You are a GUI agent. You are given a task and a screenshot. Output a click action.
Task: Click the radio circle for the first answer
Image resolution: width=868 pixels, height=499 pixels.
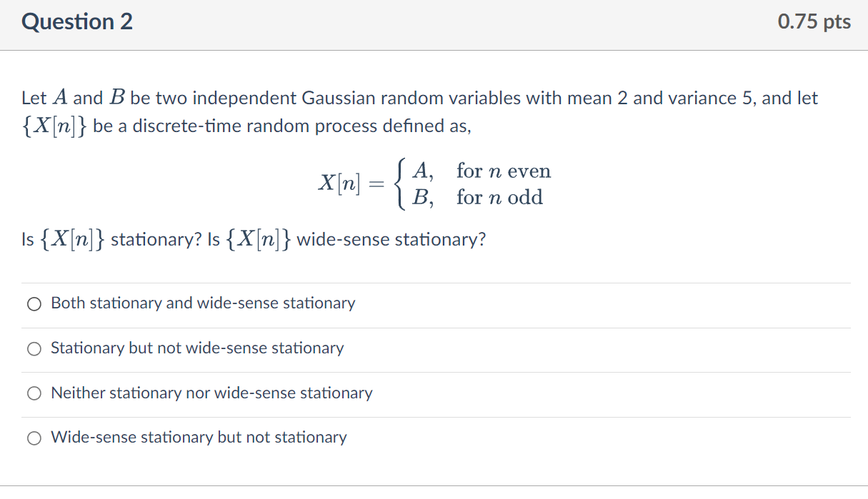pos(33,303)
